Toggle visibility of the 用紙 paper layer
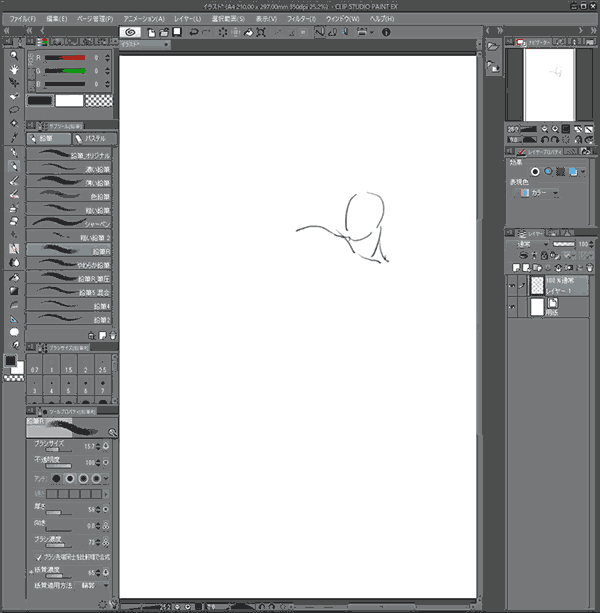This screenshot has width=600, height=613. [512, 307]
